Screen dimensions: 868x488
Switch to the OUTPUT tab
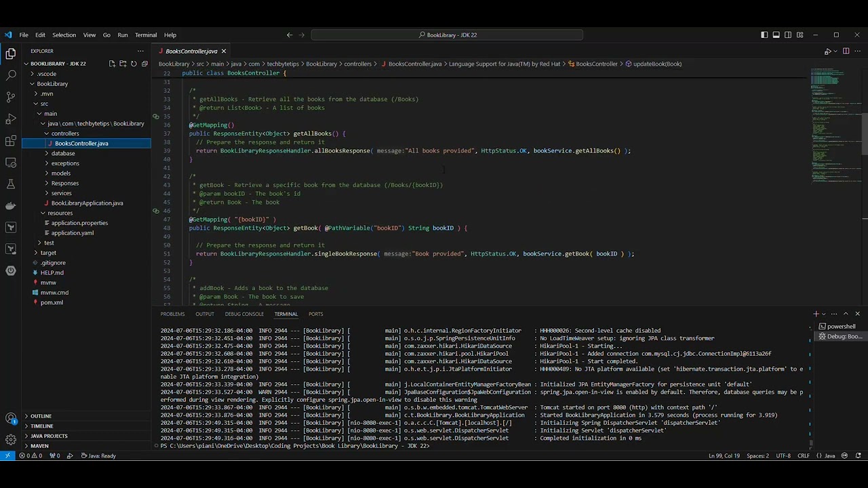205,314
